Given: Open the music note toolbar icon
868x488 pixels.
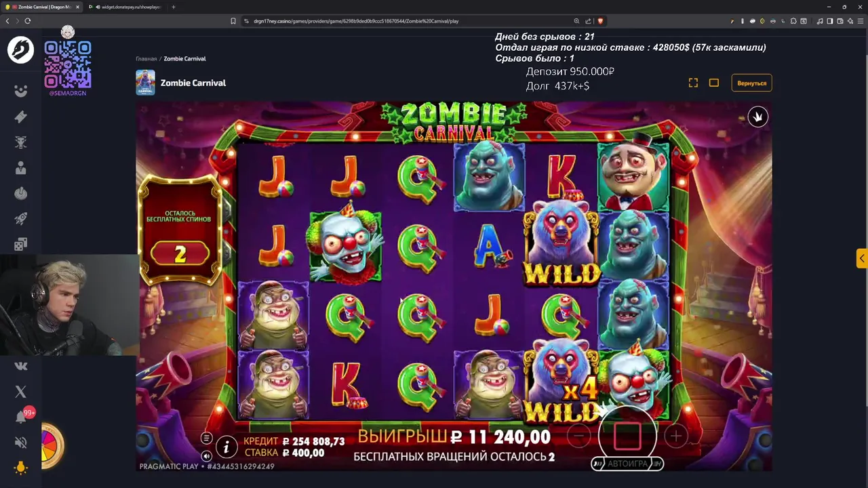Looking at the screenshot, I should (820, 21).
